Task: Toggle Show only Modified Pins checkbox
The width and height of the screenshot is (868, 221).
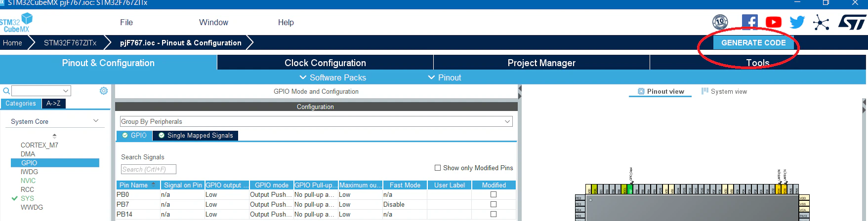Action: [438, 168]
